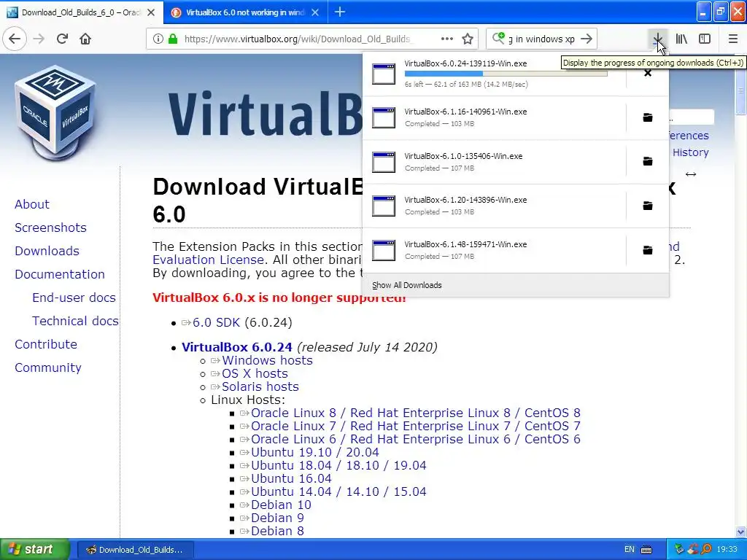The width and height of the screenshot is (747, 560).
Task: Click the VirtualBox cube logo
Action: click(55, 112)
